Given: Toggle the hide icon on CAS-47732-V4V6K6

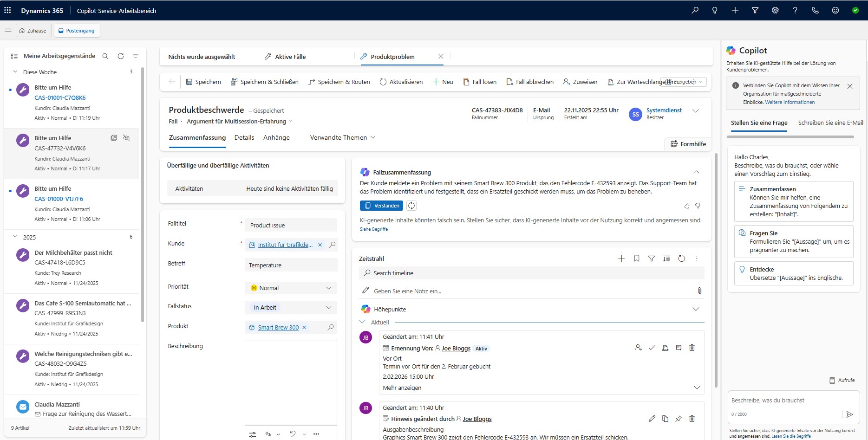Looking at the screenshot, I should (126, 138).
